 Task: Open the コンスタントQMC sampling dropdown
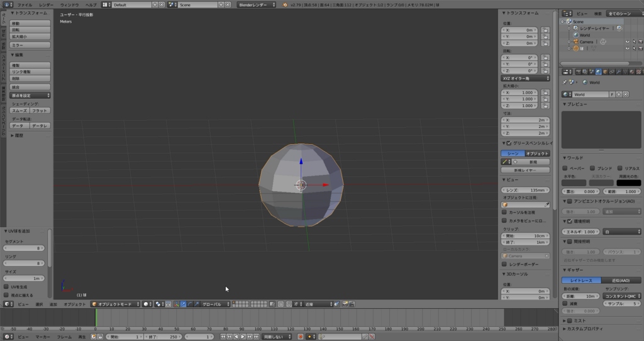coord(622,296)
